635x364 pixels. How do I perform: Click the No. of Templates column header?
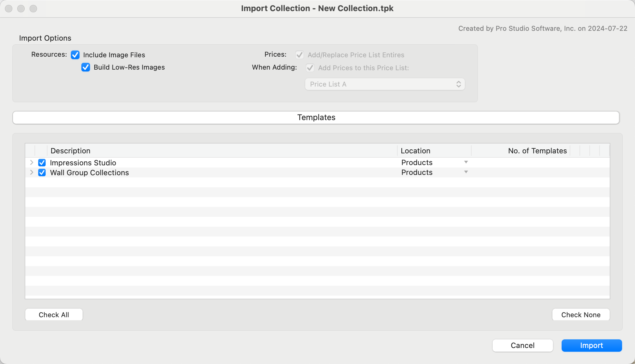click(537, 151)
